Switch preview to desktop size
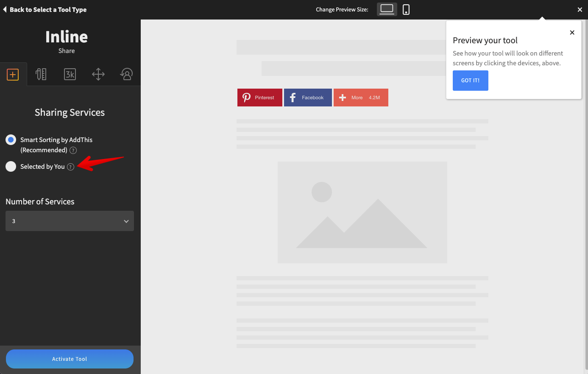Screen dimensions: 588x374 coord(387,9)
